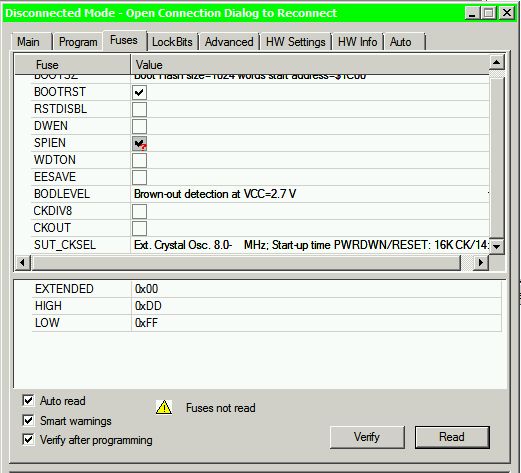This screenshot has height=473, width=521.
Task: Select the SUT_CKSEL fuse name
Action: [x=65, y=245]
